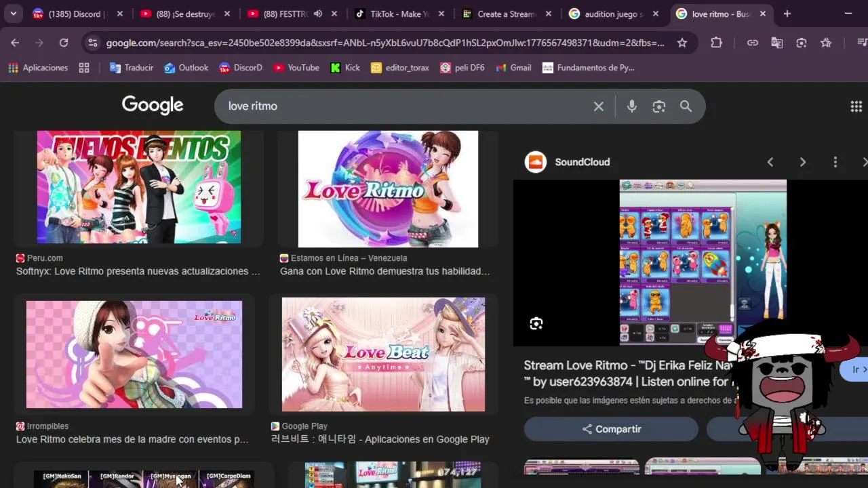This screenshot has height=488, width=868.
Task: Open the YouTube bookmark
Action: coord(296,68)
